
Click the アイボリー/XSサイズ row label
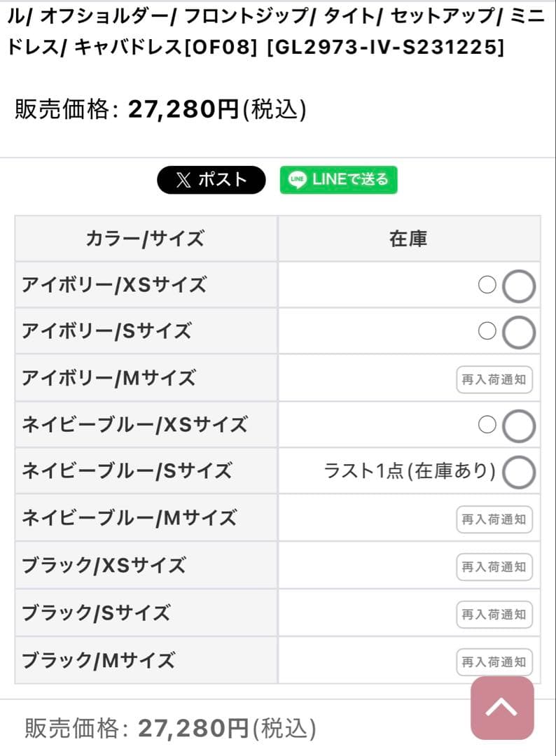114,286
